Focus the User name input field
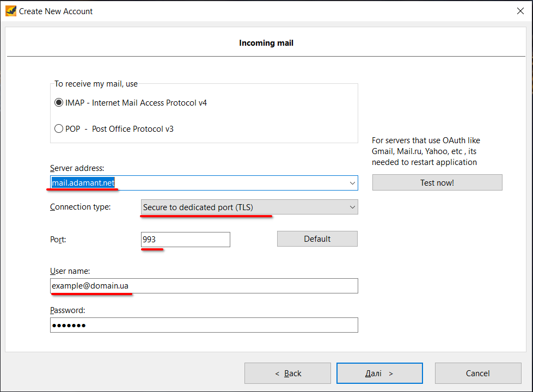Screen dimensions: 533x392 coord(204,286)
